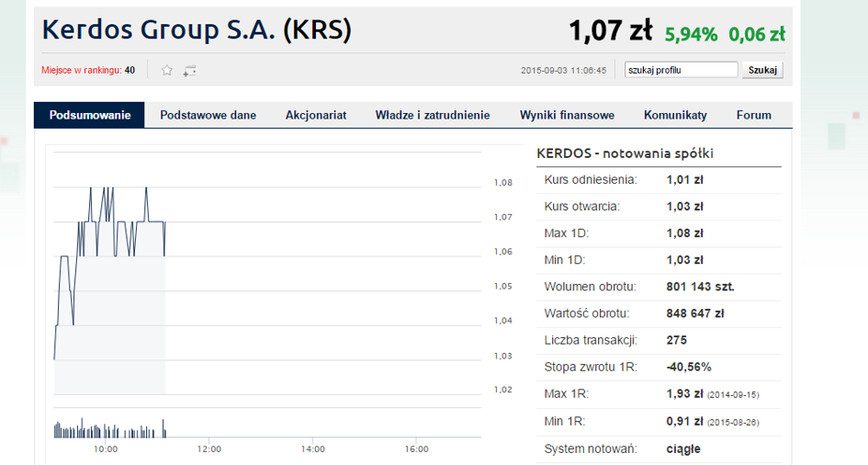This screenshot has height=465, width=868.
Task: View the Wyniki finansowe tab
Action: pyautogui.click(x=567, y=115)
